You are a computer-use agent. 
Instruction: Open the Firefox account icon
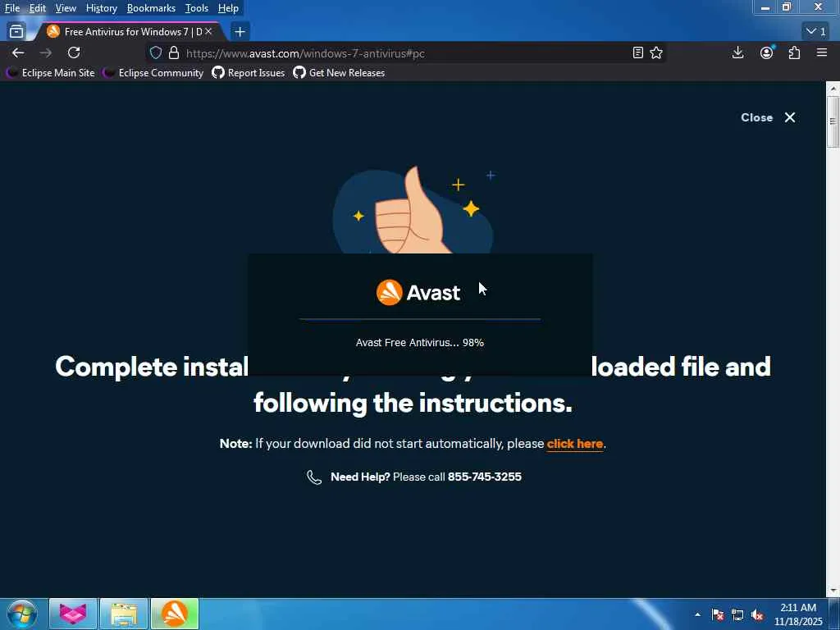pos(767,52)
